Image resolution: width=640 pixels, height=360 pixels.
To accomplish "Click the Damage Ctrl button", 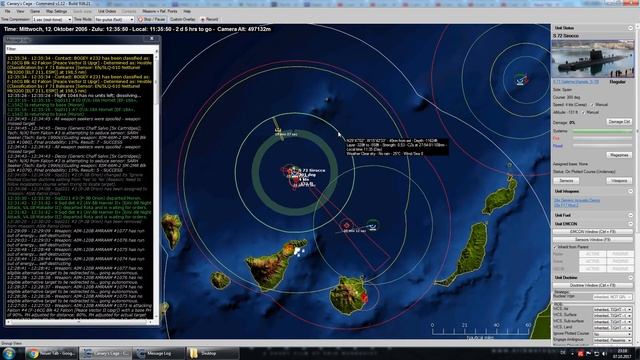I will click(619, 122).
